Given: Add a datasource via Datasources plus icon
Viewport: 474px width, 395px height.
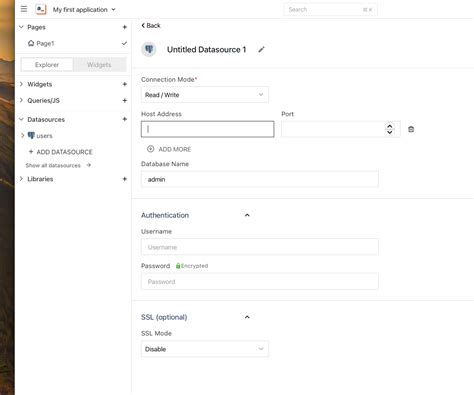Looking at the screenshot, I should coord(125,119).
